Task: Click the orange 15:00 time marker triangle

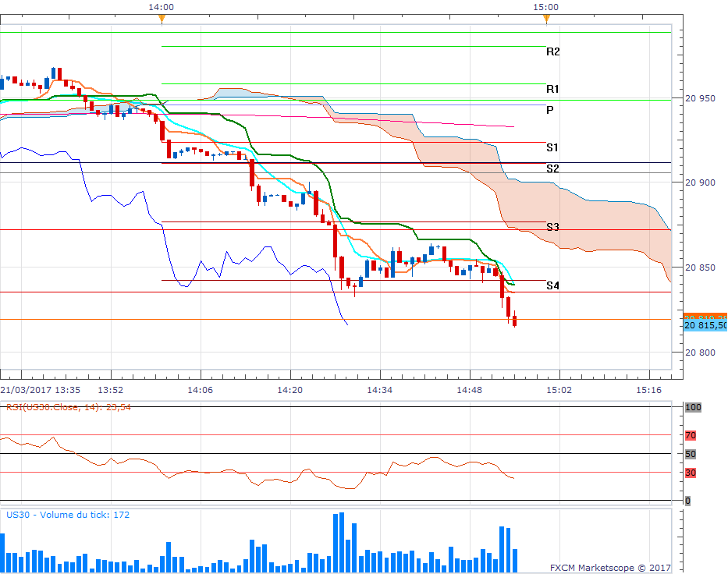Action: pyautogui.click(x=546, y=19)
